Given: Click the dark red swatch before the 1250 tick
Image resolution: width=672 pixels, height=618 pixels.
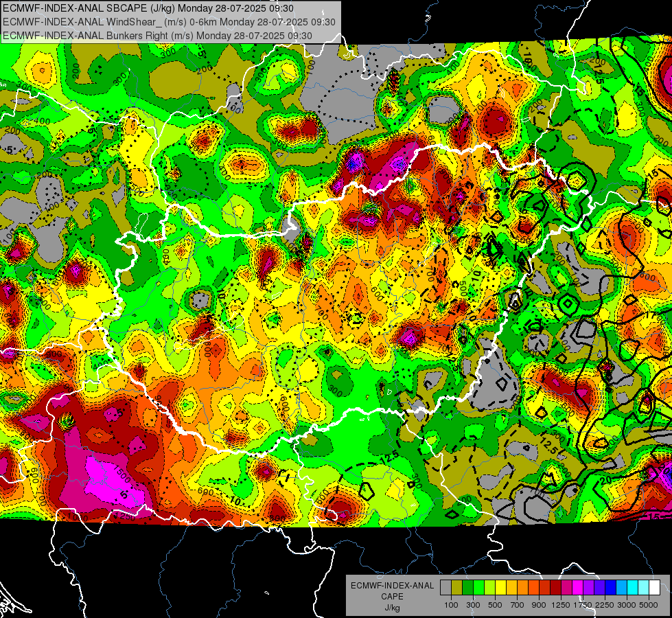Looking at the screenshot, I should [556, 587].
